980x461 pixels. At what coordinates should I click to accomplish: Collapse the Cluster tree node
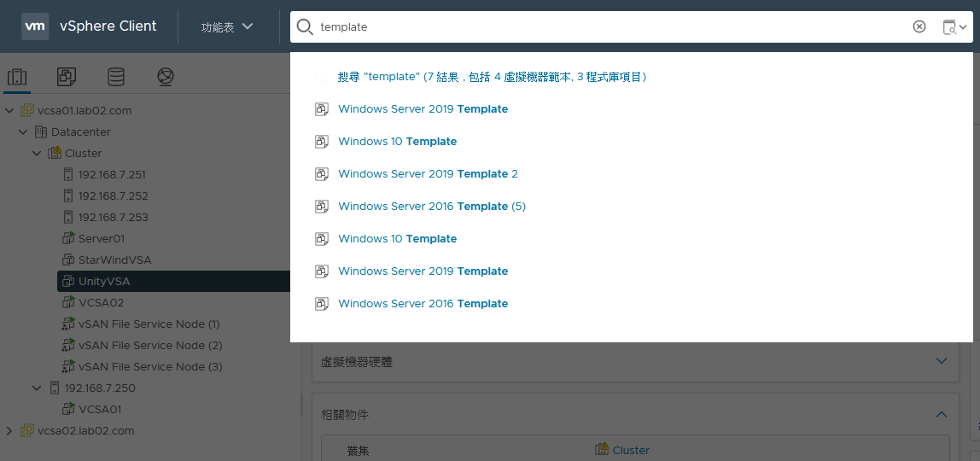(37, 153)
